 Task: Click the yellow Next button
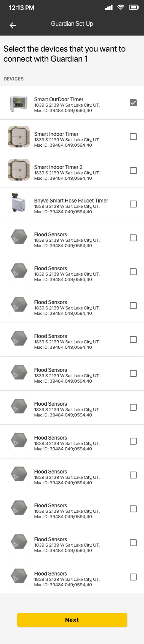72,620
